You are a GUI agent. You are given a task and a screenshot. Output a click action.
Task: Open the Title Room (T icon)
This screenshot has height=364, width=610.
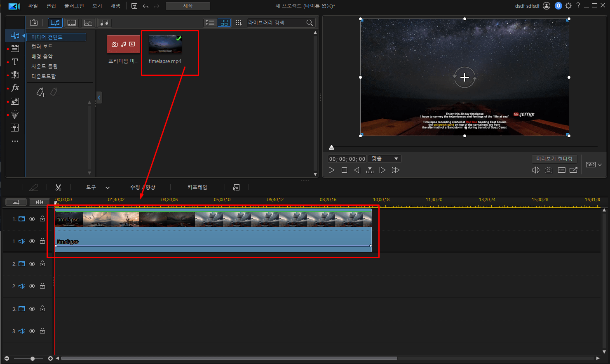(x=15, y=62)
